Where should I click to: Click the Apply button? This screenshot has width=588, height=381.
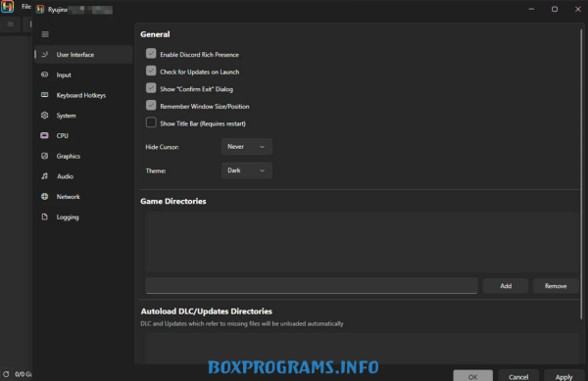564,376
